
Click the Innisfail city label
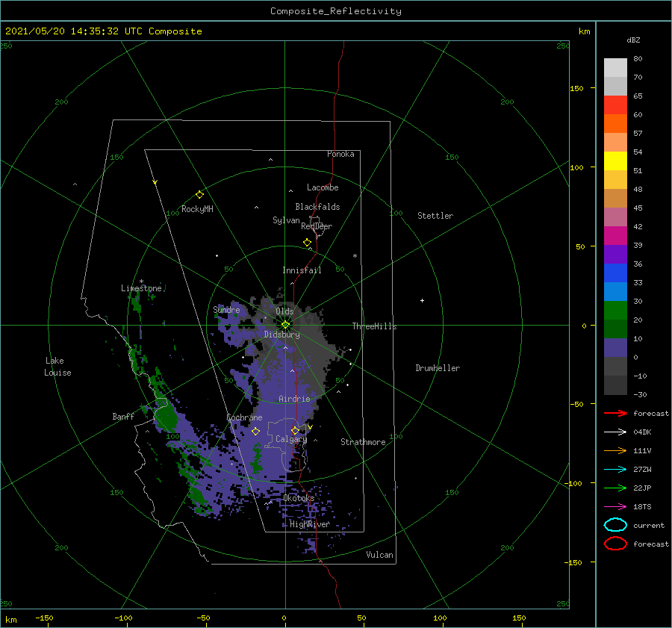coord(302,270)
